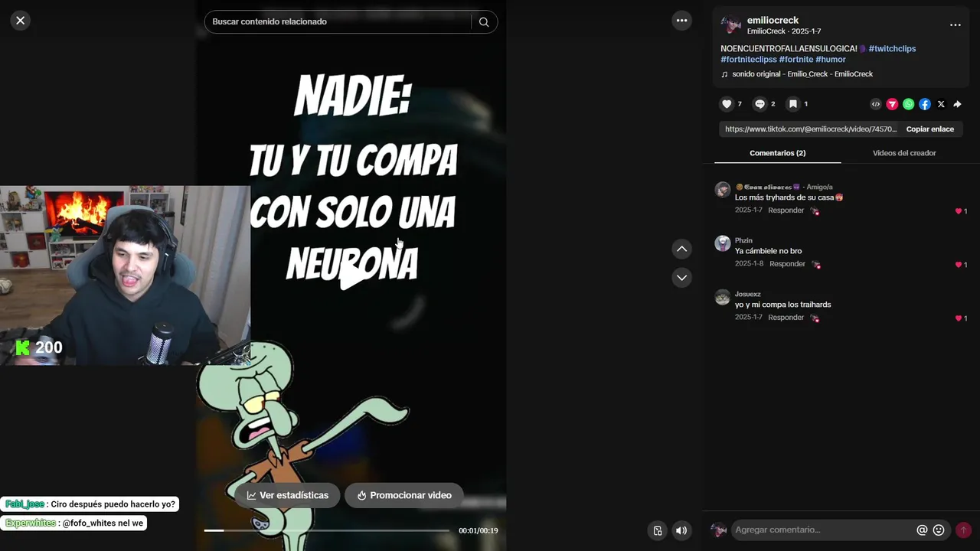Viewport: 980px width, 551px height.
Task: Click the streamer webcam overlay
Action: pos(125,275)
